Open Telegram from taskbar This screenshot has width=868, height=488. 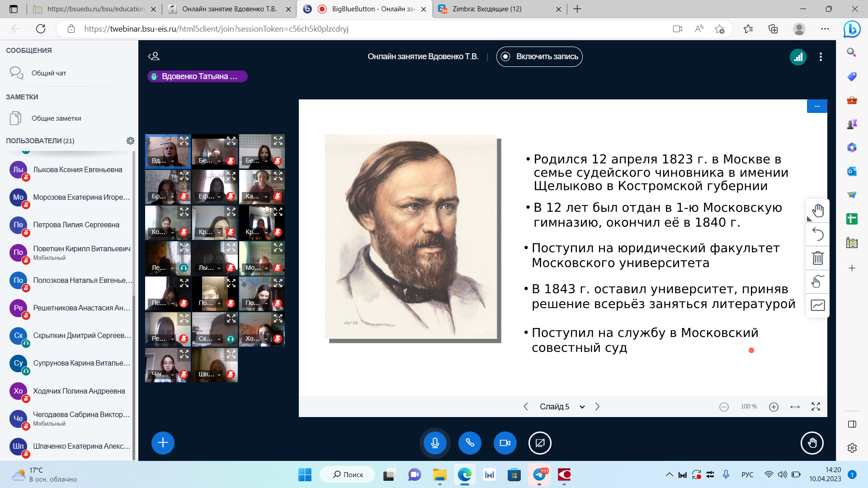[539, 475]
